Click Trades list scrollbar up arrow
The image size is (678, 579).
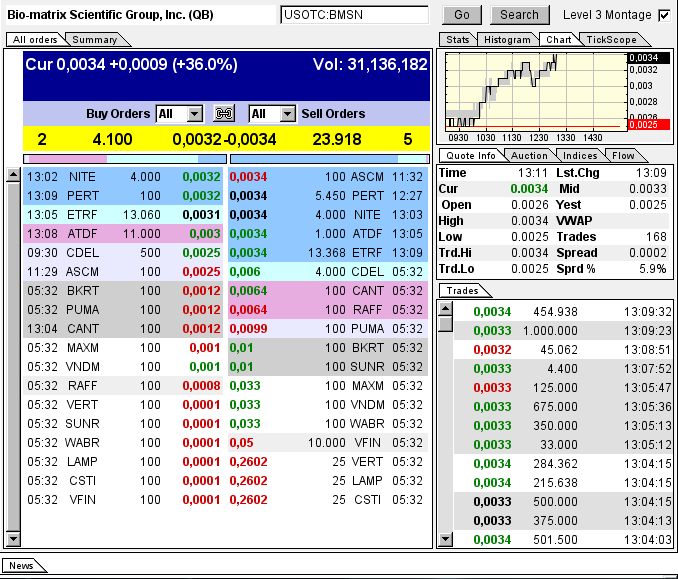(x=445, y=309)
